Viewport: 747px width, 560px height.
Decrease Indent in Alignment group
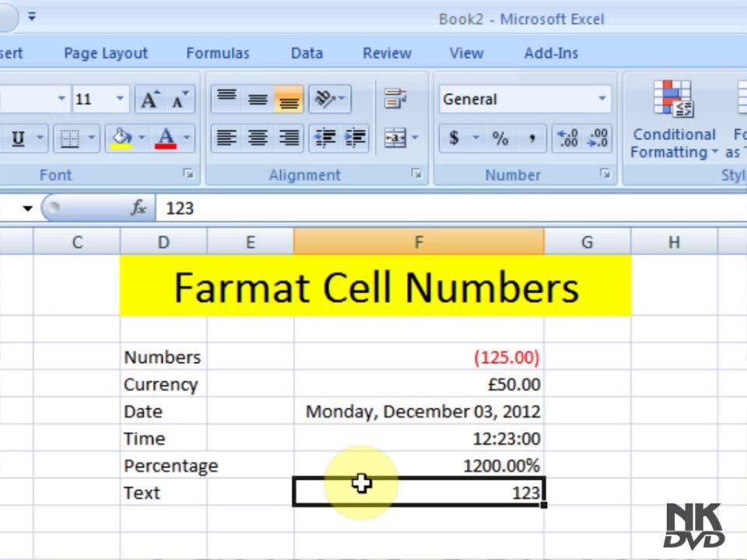click(x=324, y=138)
